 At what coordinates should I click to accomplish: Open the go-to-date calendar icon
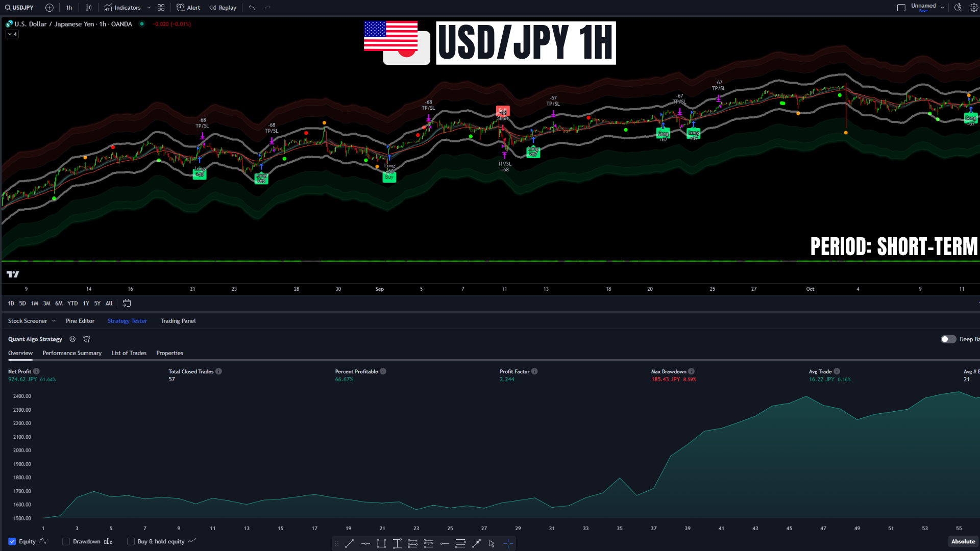127,303
